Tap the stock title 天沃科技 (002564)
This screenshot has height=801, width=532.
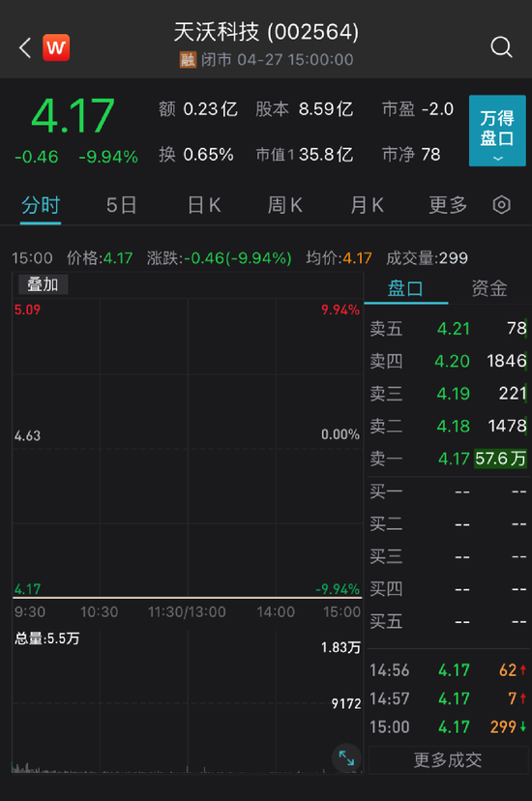[266, 32]
